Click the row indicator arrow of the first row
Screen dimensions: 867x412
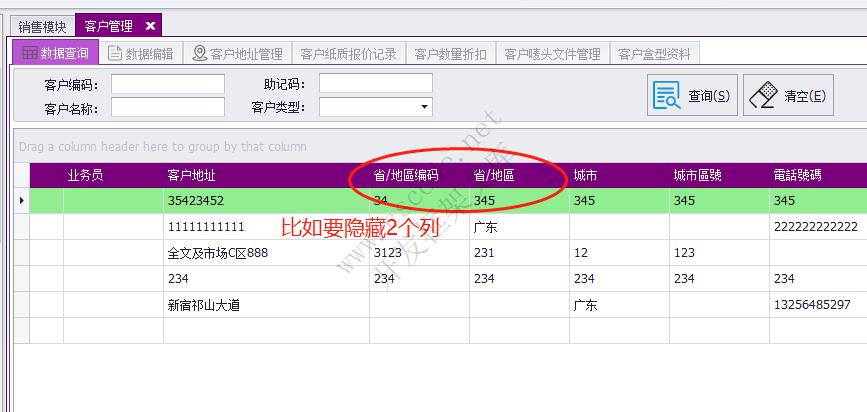coord(21,201)
